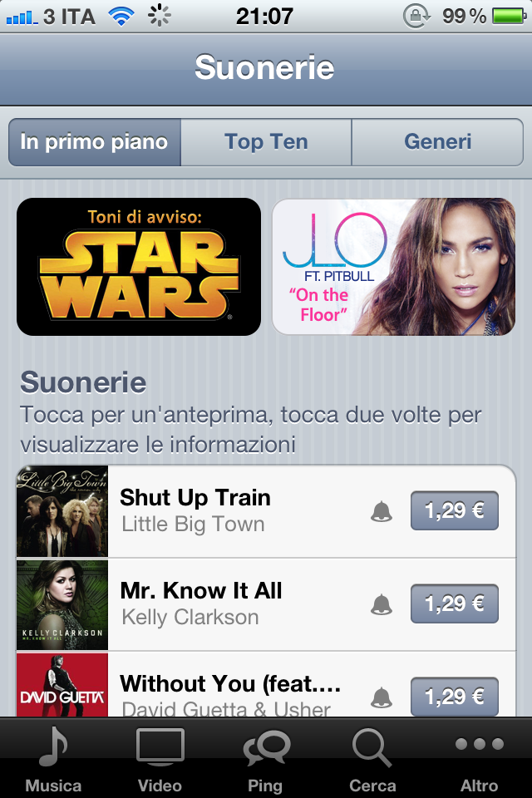Tap the Kelly Clarkson album artwork
The width and height of the screenshot is (532, 798).
click(62, 604)
